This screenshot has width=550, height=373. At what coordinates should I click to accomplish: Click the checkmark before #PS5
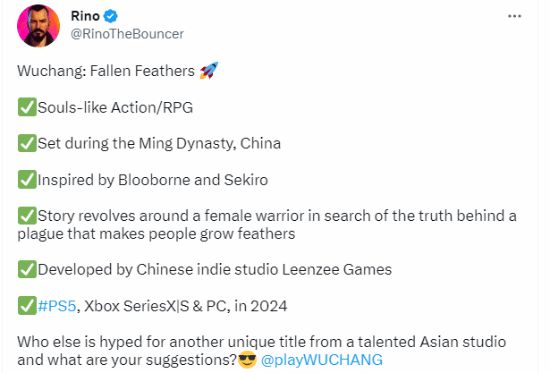(x=27, y=306)
